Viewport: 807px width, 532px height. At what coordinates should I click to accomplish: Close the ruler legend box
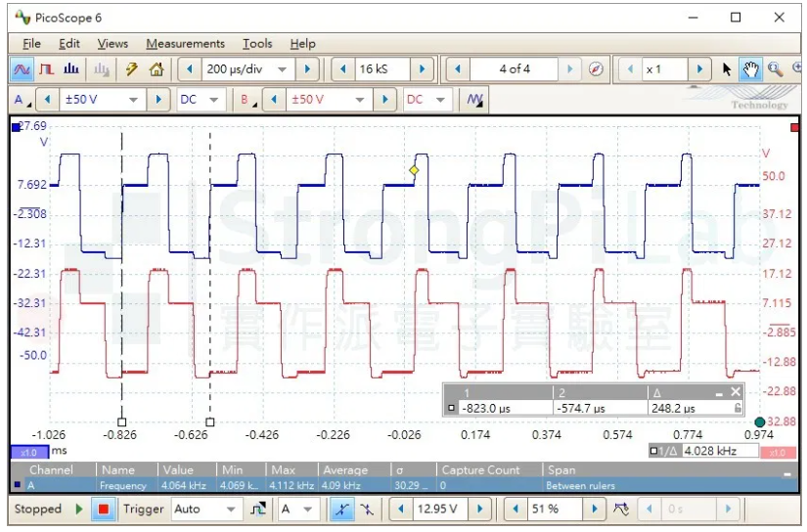click(x=736, y=392)
